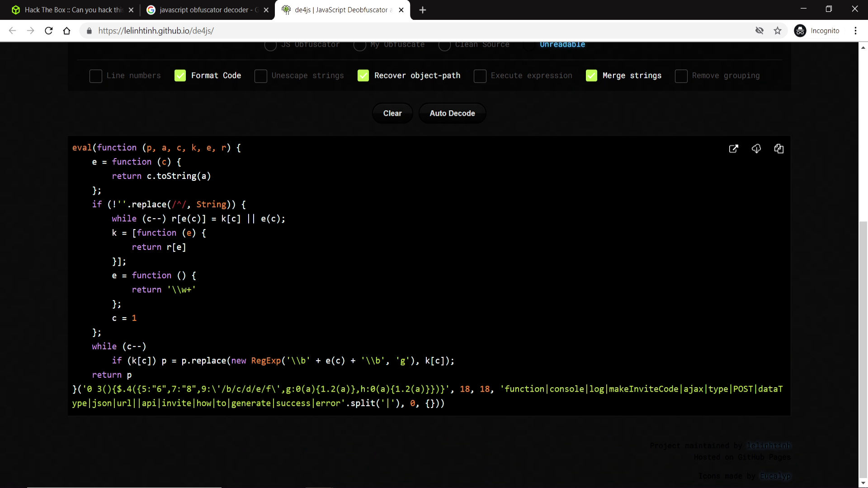Click the code line 'c = 1'

pyautogui.click(x=124, y=318)
